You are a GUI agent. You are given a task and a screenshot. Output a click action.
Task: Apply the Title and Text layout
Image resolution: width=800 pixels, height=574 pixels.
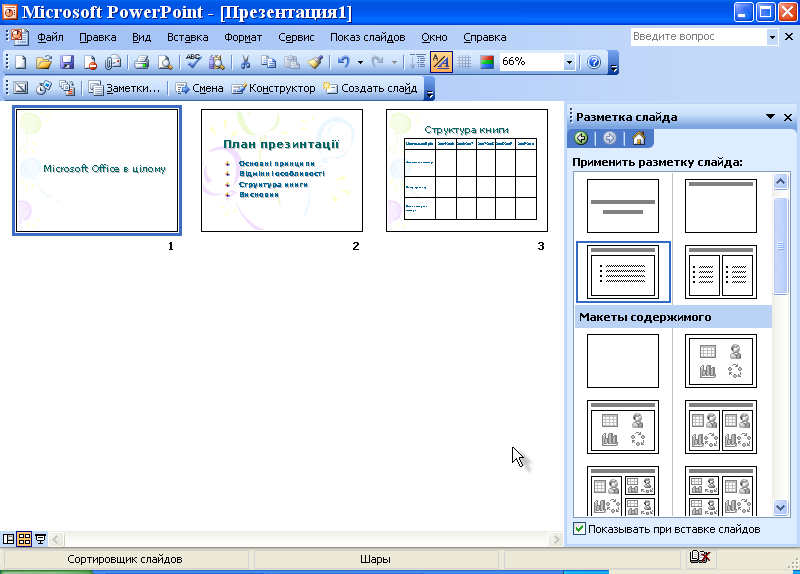tap(623, 271)
